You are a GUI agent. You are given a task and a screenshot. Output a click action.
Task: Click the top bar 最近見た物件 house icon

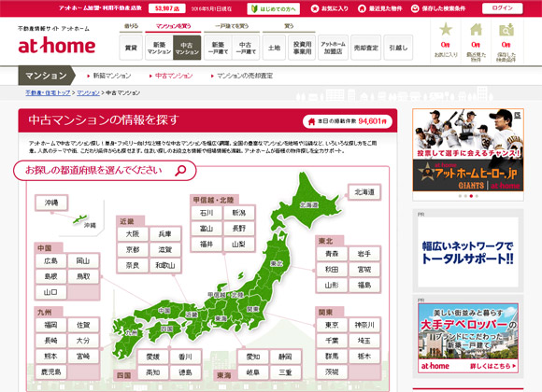(x=362, y=8)
